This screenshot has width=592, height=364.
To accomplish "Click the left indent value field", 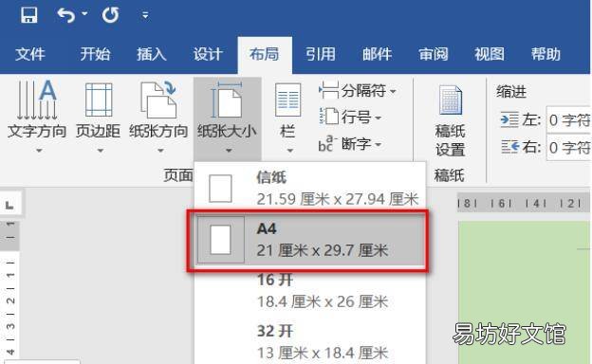I will click(x=568, y=120).
